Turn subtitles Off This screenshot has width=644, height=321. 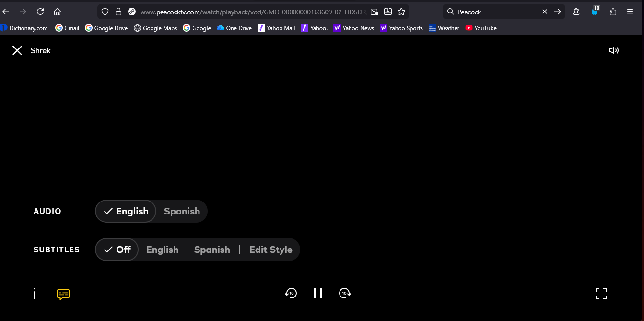point(117,250)
